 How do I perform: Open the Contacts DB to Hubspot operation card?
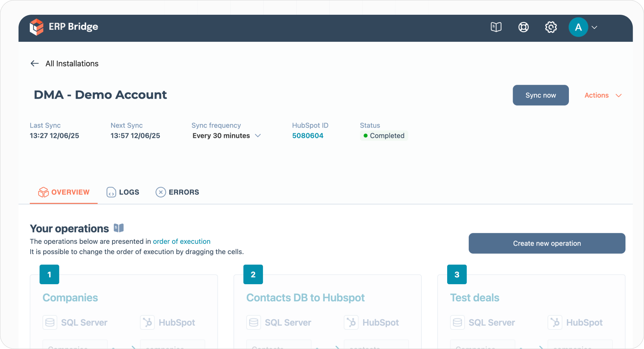305,298
